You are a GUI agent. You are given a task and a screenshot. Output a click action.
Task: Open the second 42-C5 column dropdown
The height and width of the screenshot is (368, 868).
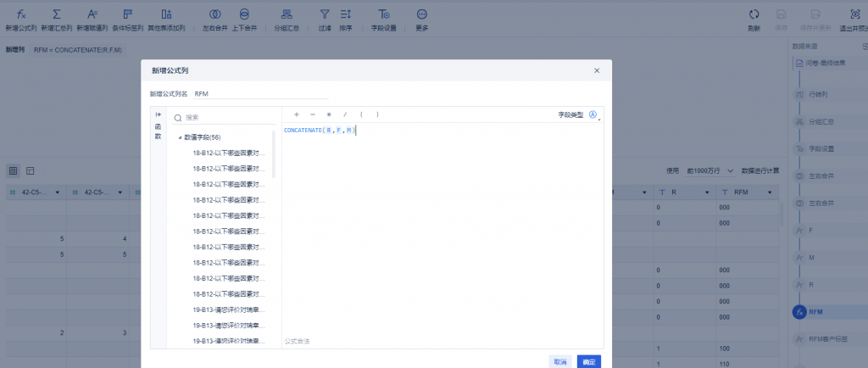tap(120, 192)
